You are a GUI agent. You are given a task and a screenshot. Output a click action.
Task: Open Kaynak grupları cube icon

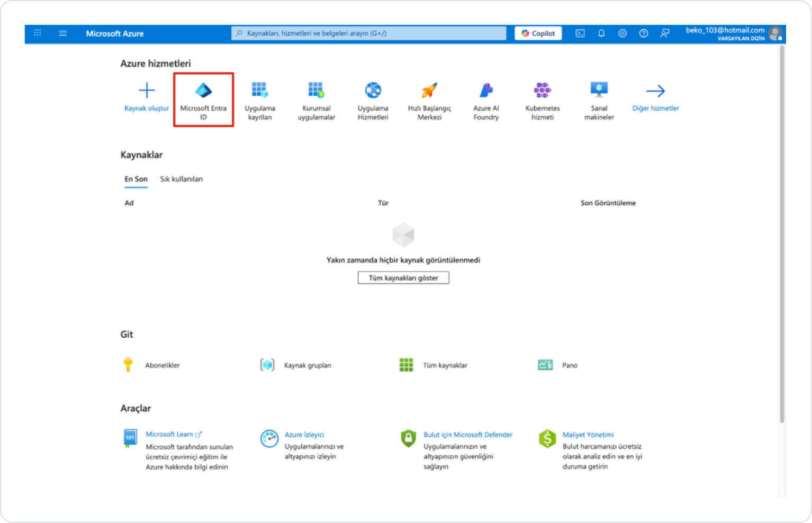tap(267, 365)
